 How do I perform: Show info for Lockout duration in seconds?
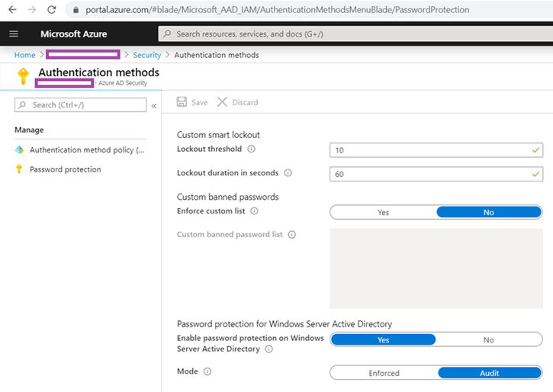pos(288,173)
